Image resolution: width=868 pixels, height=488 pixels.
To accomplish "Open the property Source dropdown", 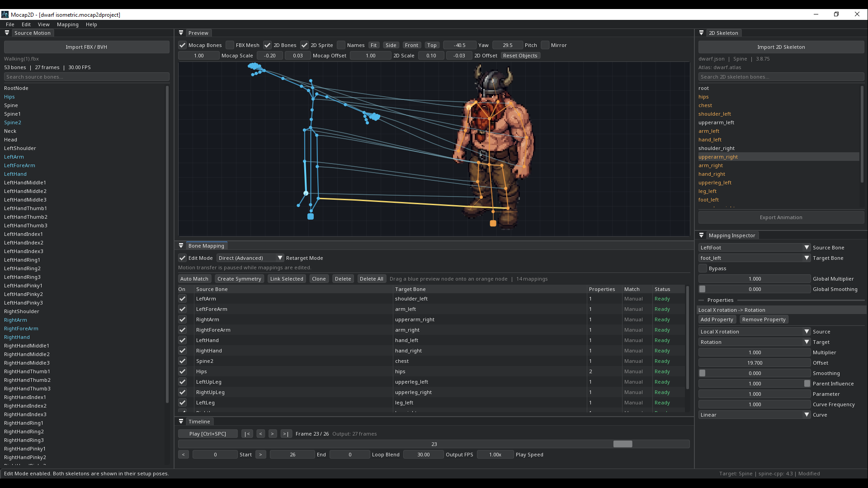I will tap(754, 332).
